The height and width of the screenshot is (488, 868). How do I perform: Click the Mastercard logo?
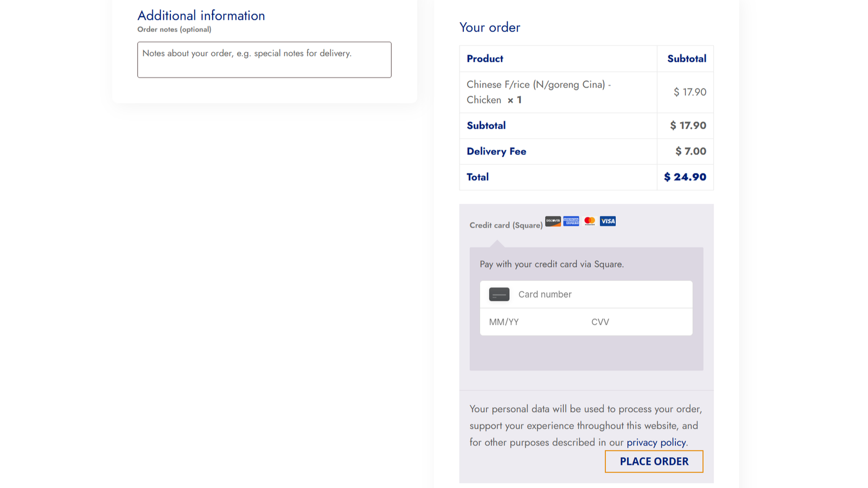(590, 221)
